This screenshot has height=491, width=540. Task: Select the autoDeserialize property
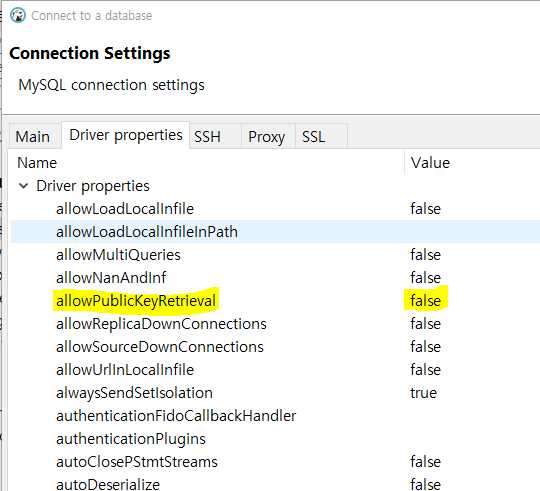(108, 484)
